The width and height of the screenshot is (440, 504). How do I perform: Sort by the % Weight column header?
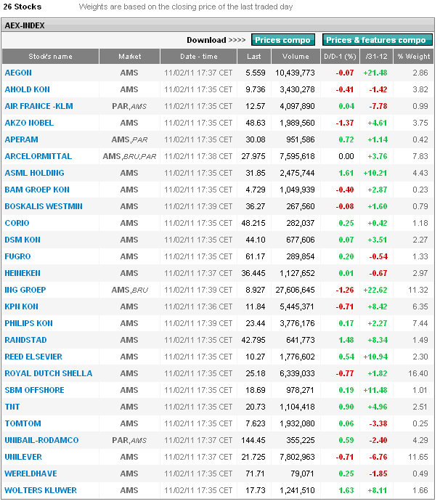click(414, 57)
